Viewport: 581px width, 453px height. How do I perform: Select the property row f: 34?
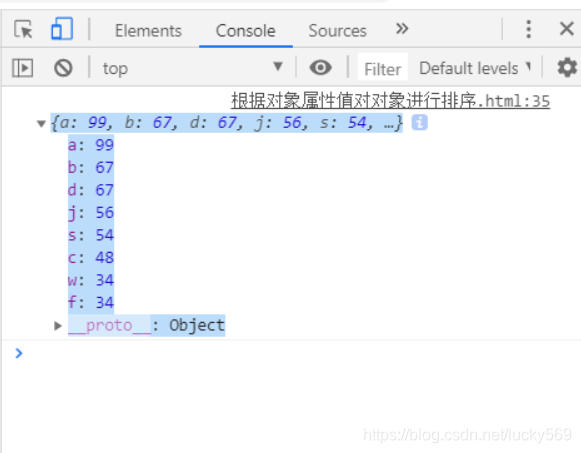(91, 303)
